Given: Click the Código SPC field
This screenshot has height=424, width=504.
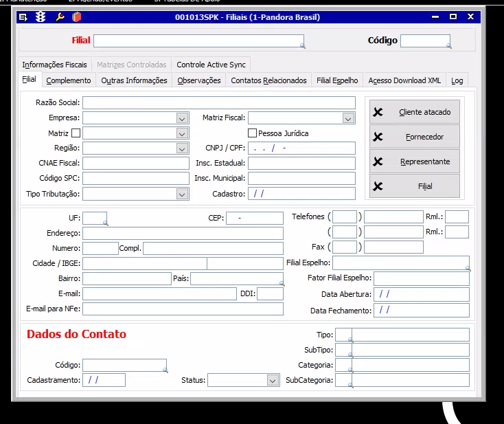Looking at the screenshot, I should [136, 178].
